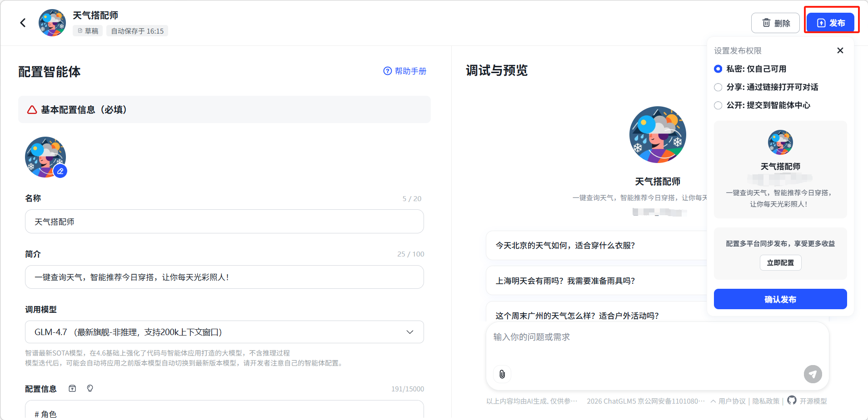Click the lightbulb icon beside 配置信息

pyautogui.click(x=90, y=389)
